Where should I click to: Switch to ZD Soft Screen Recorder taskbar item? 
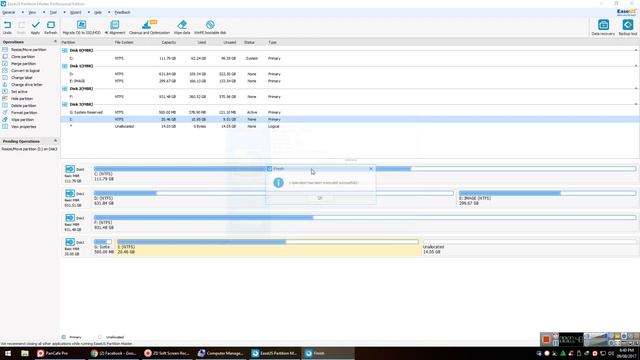[168, 353]
